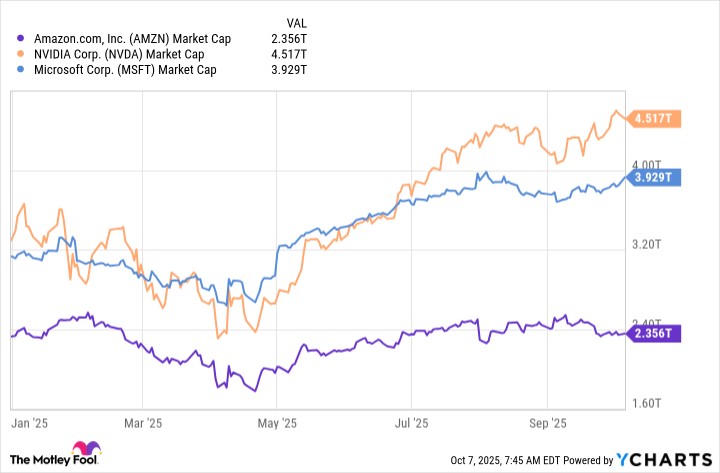Click the Mar '25 axis label
Screen dimensions: 720x473
[144, 423]
